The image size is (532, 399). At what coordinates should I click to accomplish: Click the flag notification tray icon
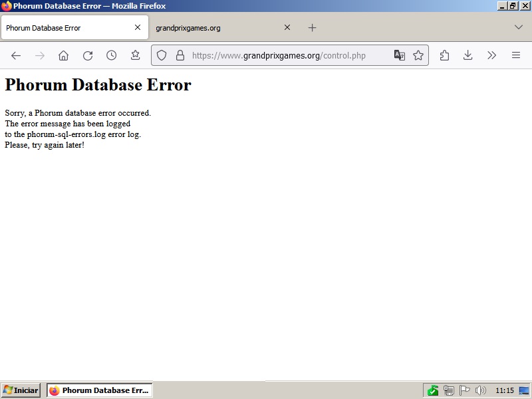[464, 390]
